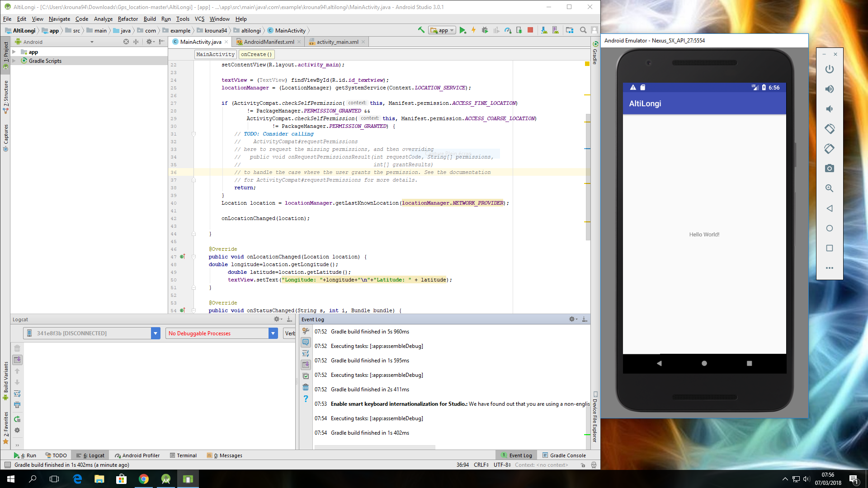
Task: Open SDK Manager from the toolbar
Action: click(x=544, y=30)
